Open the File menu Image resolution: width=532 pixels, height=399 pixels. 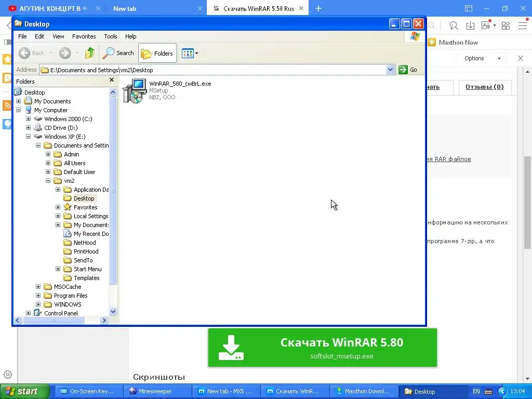(22, 36)
